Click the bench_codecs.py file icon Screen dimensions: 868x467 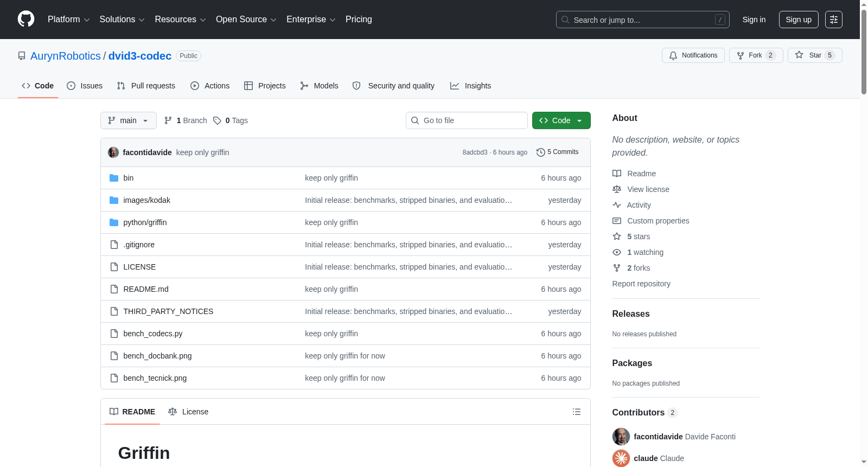click(114, 334)
